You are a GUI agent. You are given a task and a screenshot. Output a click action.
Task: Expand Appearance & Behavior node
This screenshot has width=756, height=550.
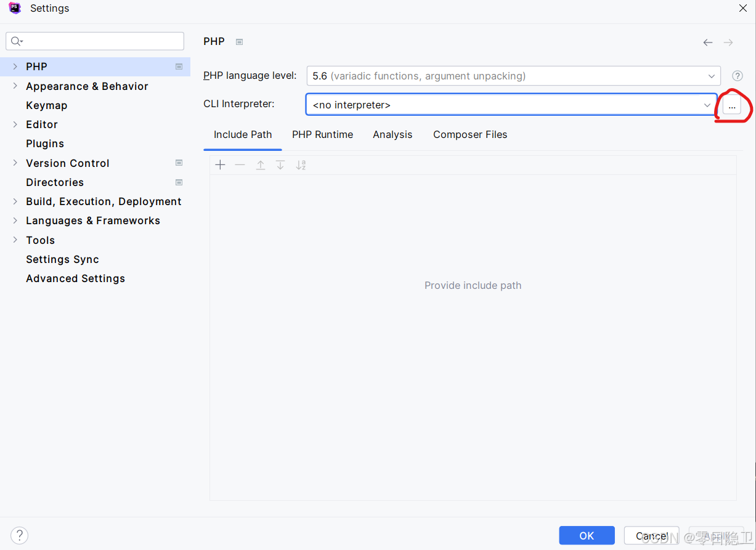(x=15, y=86)
